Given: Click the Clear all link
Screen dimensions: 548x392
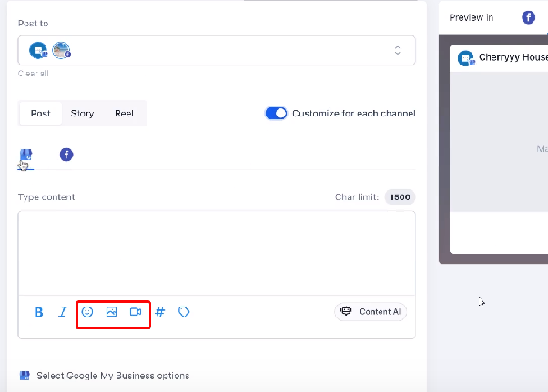Looking at the screenshot, I should coord(33,74).
